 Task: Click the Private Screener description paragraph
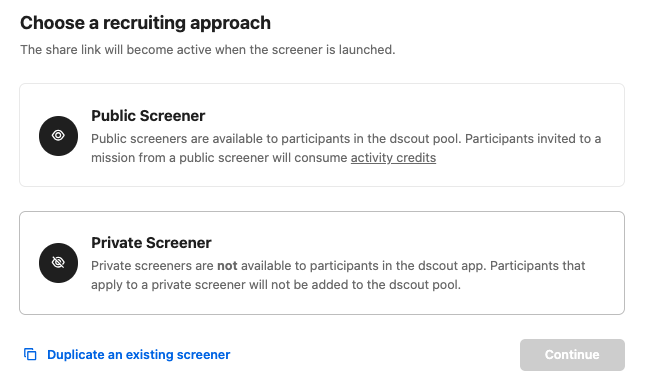338,275
